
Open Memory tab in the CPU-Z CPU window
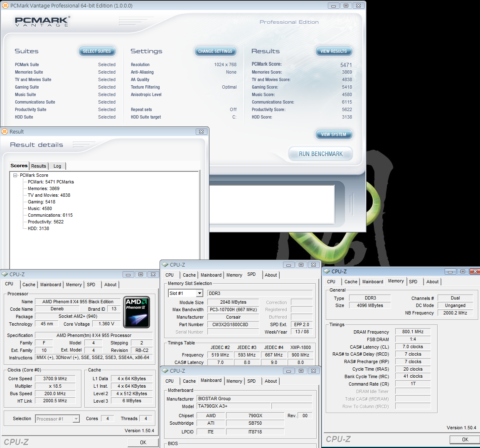[x=74, y=285]
